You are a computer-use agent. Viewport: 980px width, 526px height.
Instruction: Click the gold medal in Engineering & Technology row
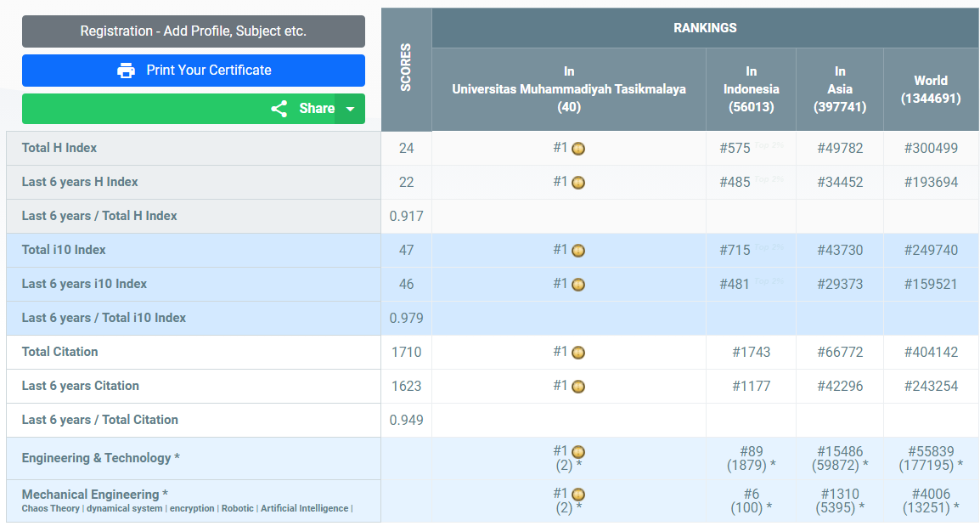pyautogui.click(x=578, y=452)
